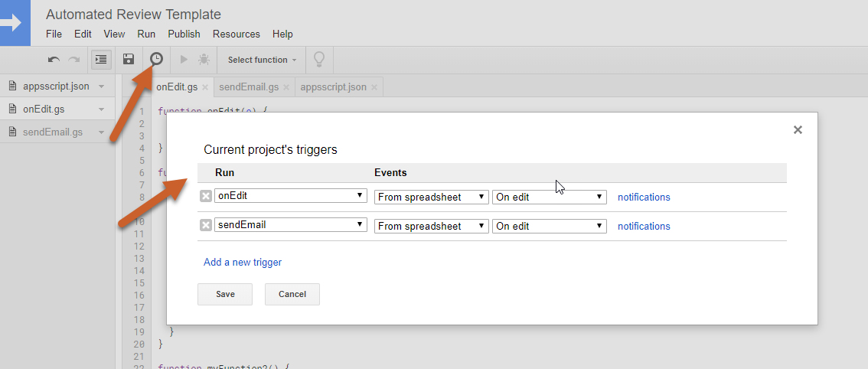Click the redo arrow icon
Image resolution: width=868 pixels, height=369 pixels.
coord(74,60)
